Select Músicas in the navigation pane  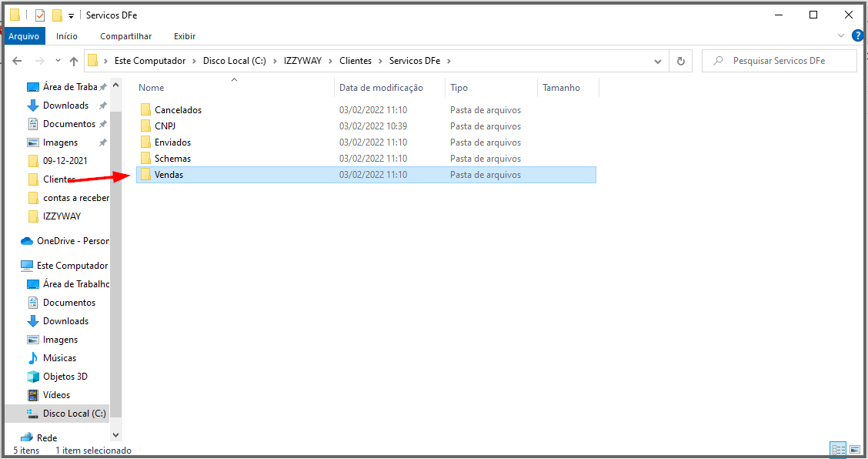point(59,358)
